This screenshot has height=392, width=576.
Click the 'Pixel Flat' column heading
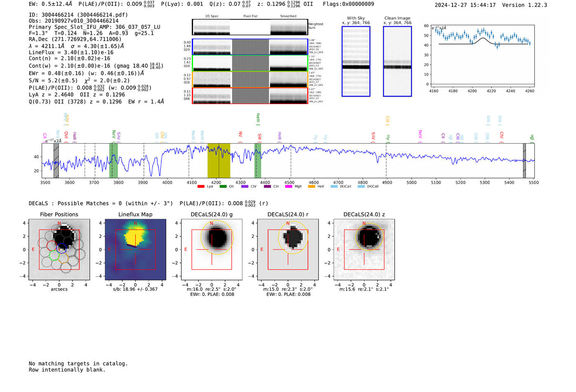(x=250, y=16)
